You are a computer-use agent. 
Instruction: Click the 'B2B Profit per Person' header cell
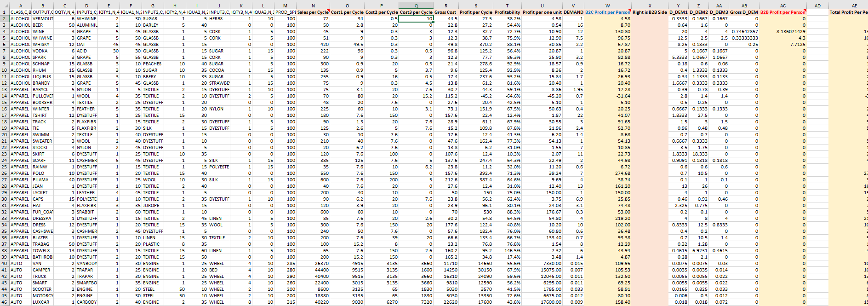(x=783, y=12)
